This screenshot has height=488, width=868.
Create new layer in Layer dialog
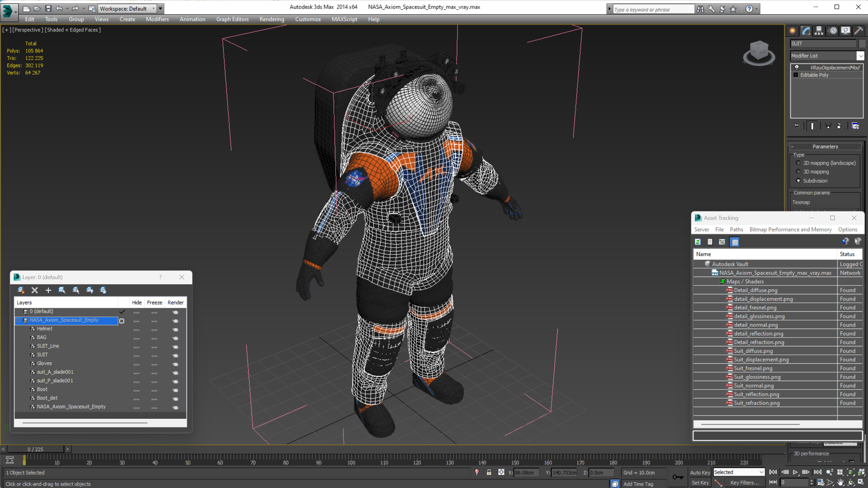(x=21, y=290)
